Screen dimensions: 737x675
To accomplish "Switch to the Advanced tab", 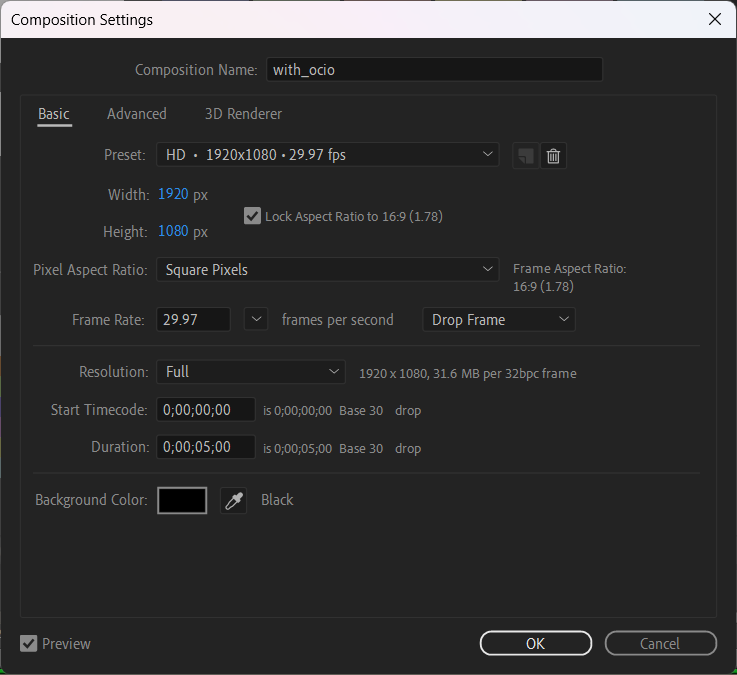I will (137, 114).
